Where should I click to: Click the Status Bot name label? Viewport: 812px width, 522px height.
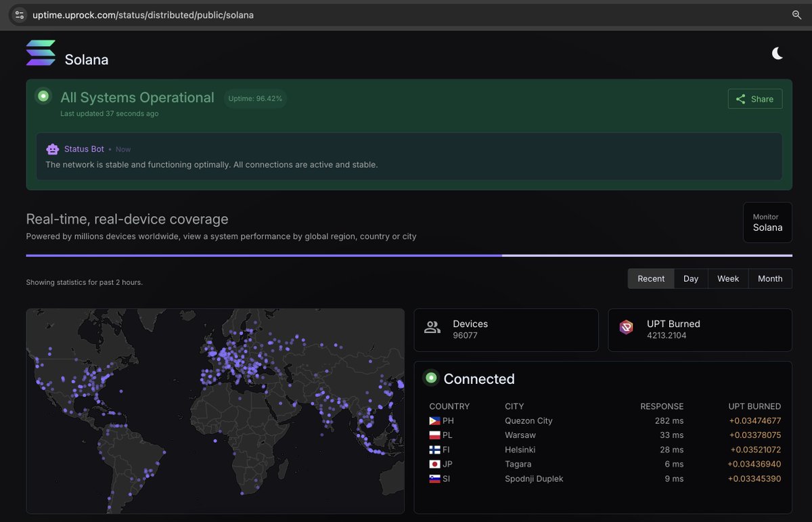pos(84,149)
